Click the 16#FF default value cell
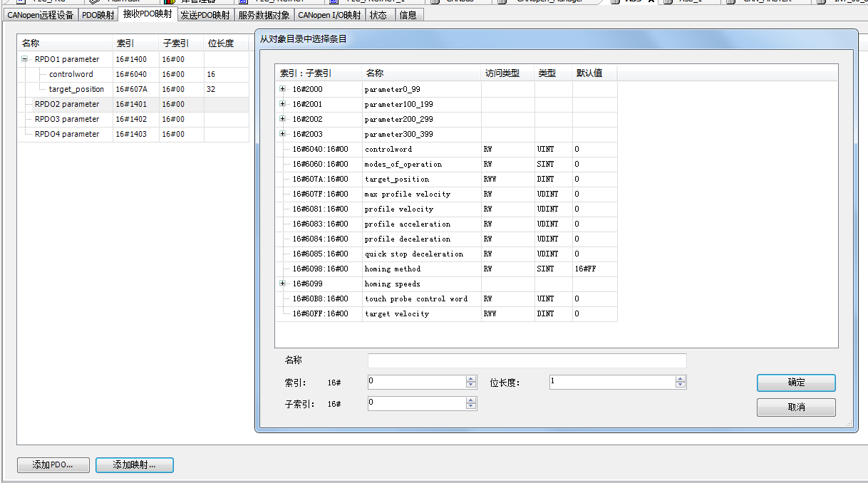 click(x=594, y=269)
